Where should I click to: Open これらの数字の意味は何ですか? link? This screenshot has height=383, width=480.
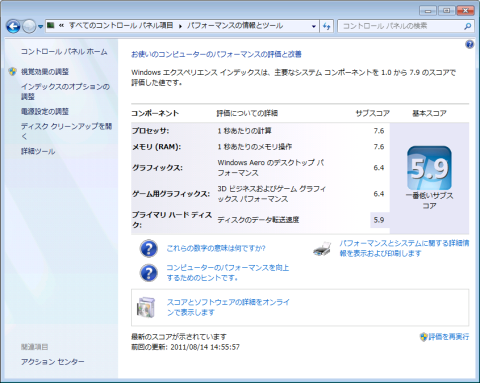pyautogui.click(x=216, y=248)
